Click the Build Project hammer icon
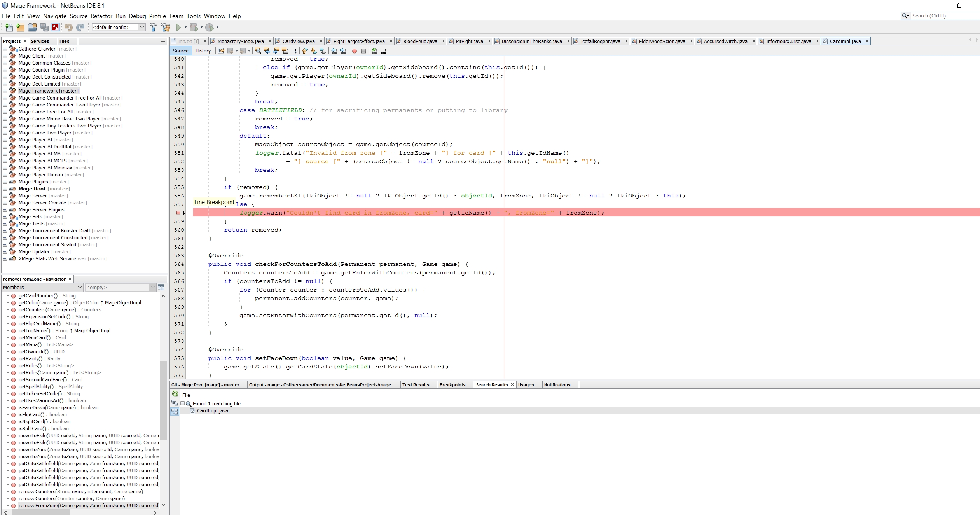The image size is (980, 515). tap(153, 27)
